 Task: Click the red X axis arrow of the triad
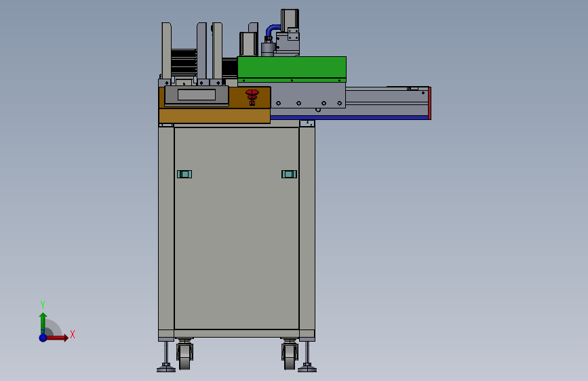57,338
